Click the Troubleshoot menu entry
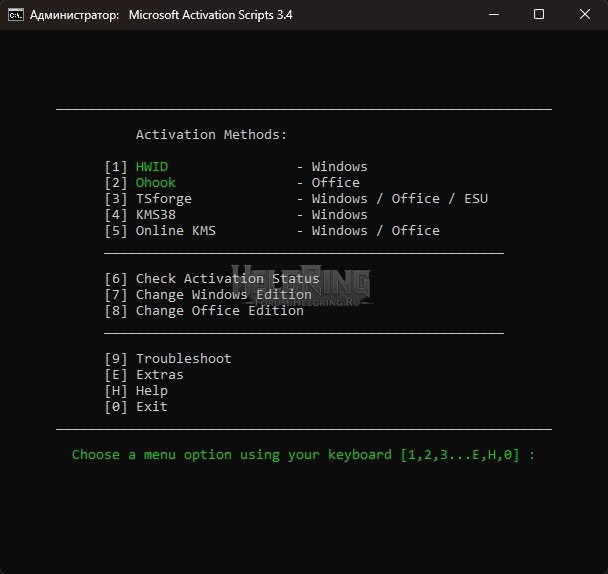 coord(184,359)
